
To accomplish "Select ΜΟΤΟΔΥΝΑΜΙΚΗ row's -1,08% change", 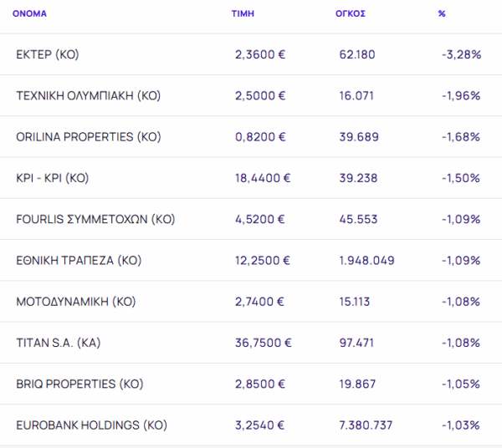I will (461, 302).
